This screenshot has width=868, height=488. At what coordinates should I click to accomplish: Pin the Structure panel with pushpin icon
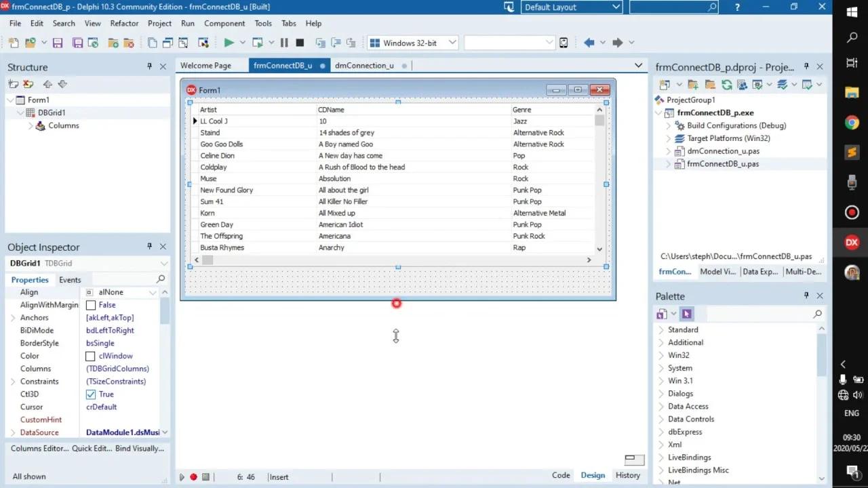click(x=149, y=66)
